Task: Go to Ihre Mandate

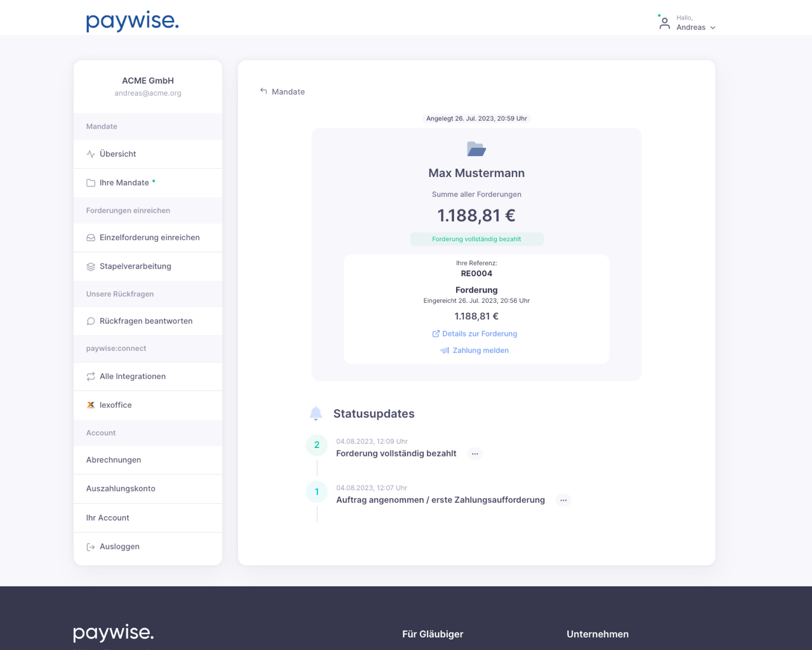Action: click(x=124, y=183)
